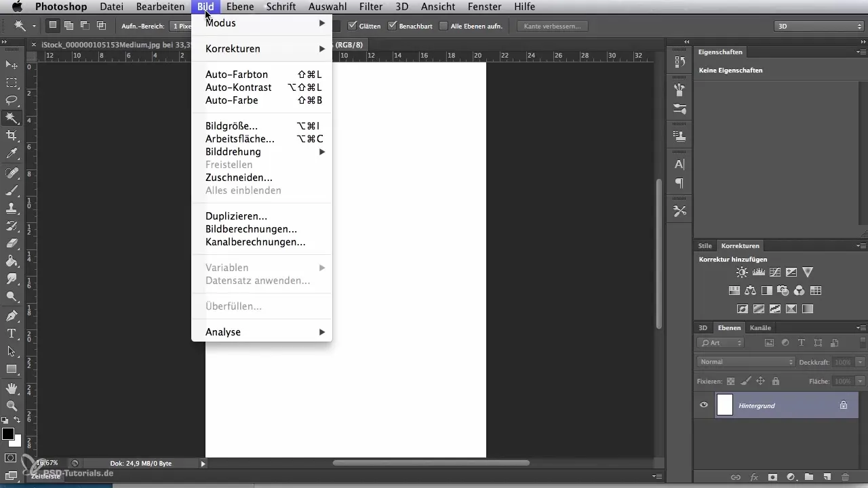Add a Curves adjustment
868x488 pixels.
pyautogui.click(x=774, y=272)
